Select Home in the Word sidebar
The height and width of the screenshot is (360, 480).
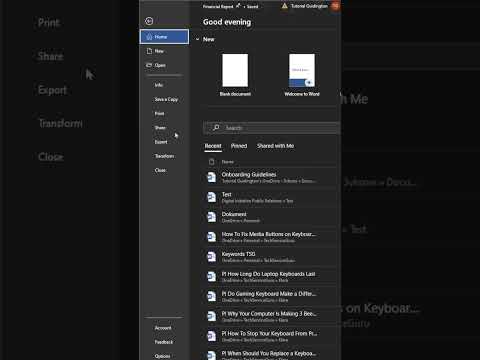coord(164,37)
